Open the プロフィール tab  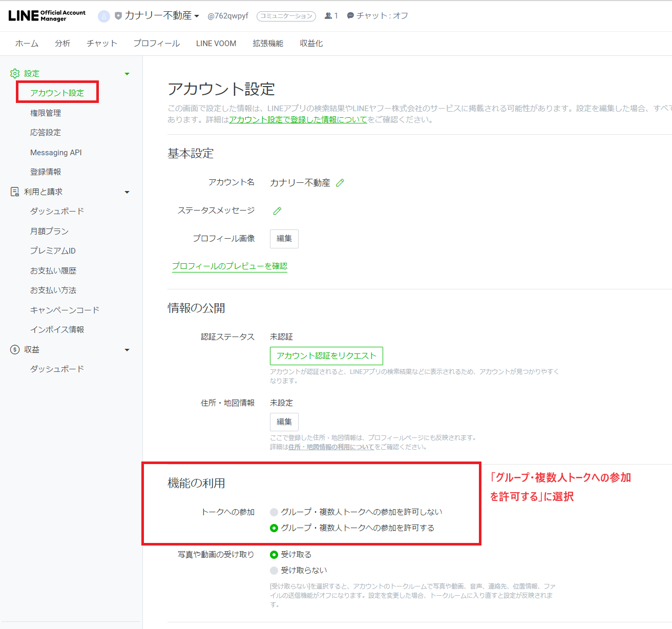click(157, 44)
